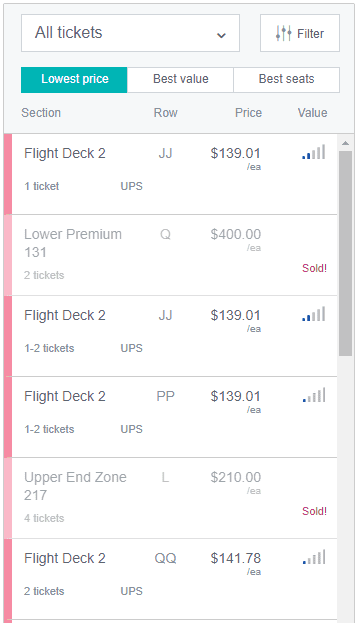
Task: Open the Filter button
Action: pyautogui.click(x=300, y=33)
